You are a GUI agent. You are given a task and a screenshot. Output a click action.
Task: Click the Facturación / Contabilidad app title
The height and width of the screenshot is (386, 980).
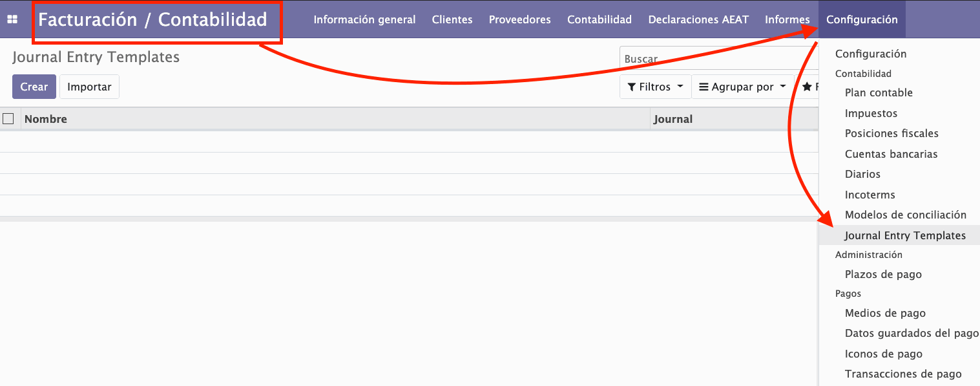tap(152, 19)
